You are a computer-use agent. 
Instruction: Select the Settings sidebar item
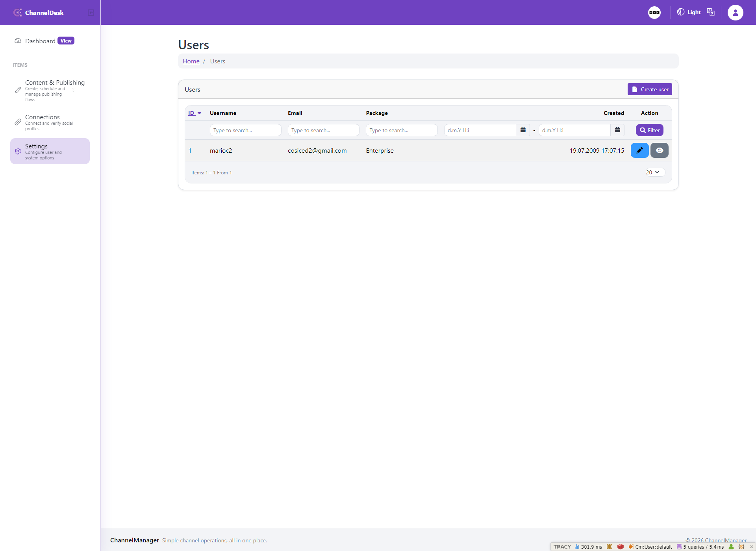point(50,151)
